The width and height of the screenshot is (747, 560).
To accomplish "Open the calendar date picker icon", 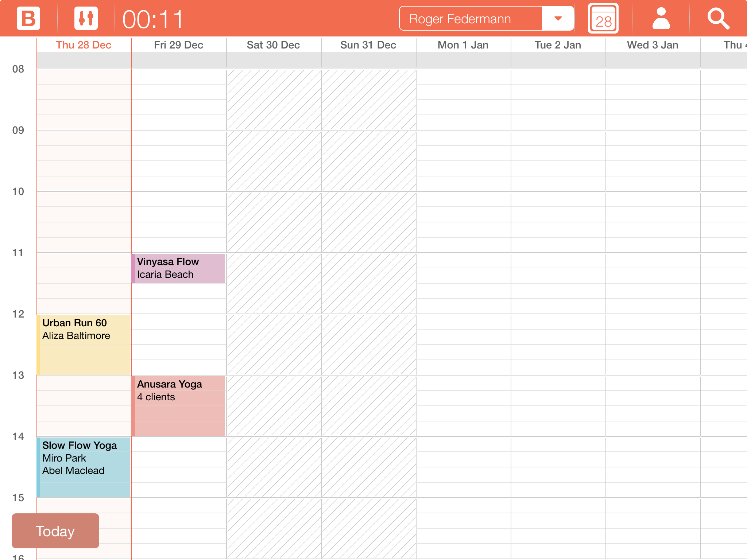I will tap(603, 19).
